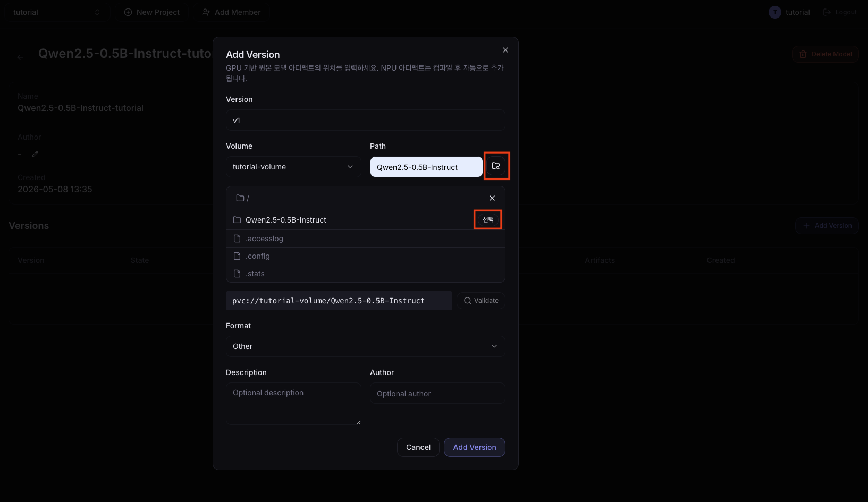Open the tutorial project switcher dropdown
The width and height of the screenshot is (868, 502).
[x=56, y=12]
